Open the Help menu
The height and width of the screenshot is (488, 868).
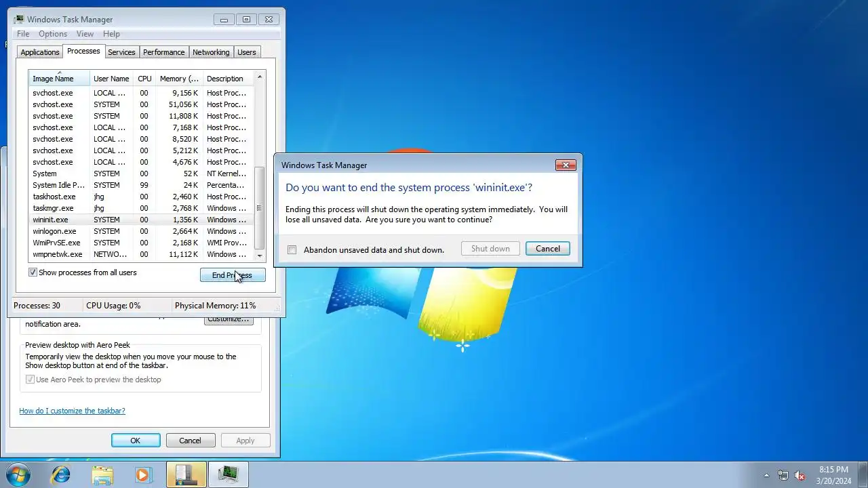(111, 34)
